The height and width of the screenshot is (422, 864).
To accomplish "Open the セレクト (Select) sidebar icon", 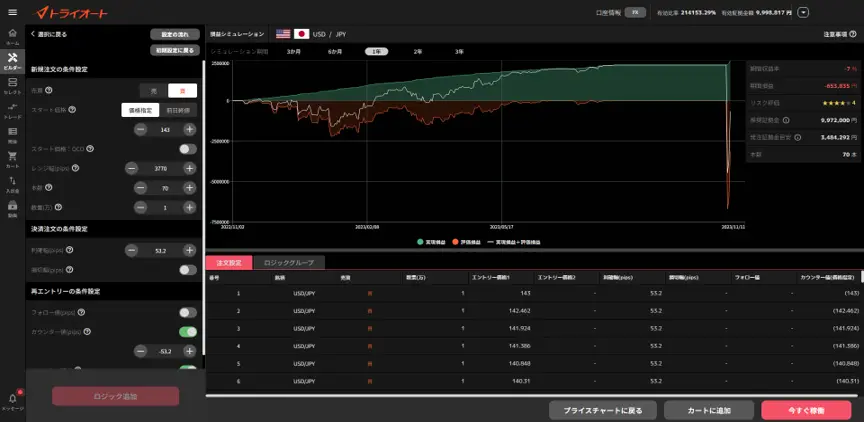I will [x=12, y=85].
